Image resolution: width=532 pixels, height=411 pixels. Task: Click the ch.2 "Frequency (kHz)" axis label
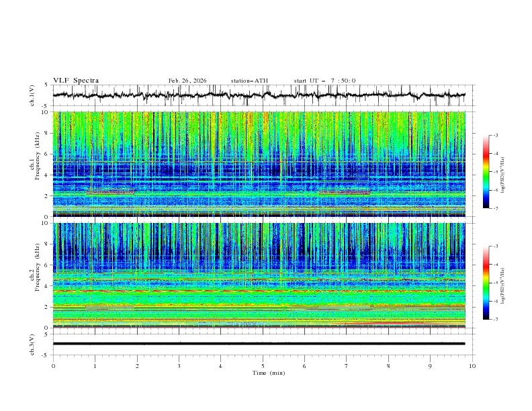(x=37, y=267)
